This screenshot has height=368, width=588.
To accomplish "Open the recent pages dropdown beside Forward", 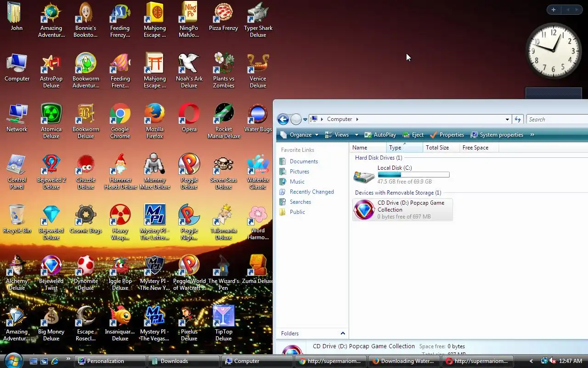I will point(305,120).
